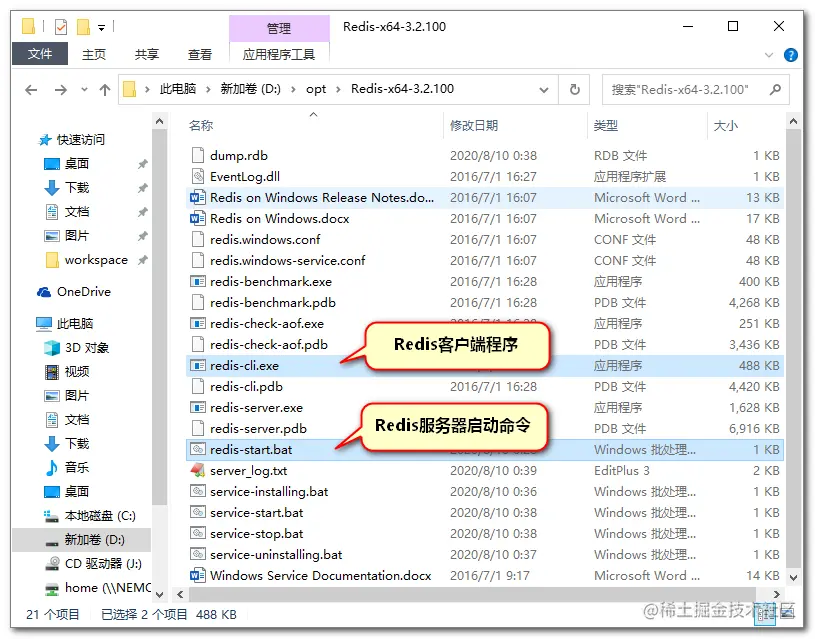815x639 pixels.
Task: Expand the chevron after opt in path
Action: pos(338,89)
